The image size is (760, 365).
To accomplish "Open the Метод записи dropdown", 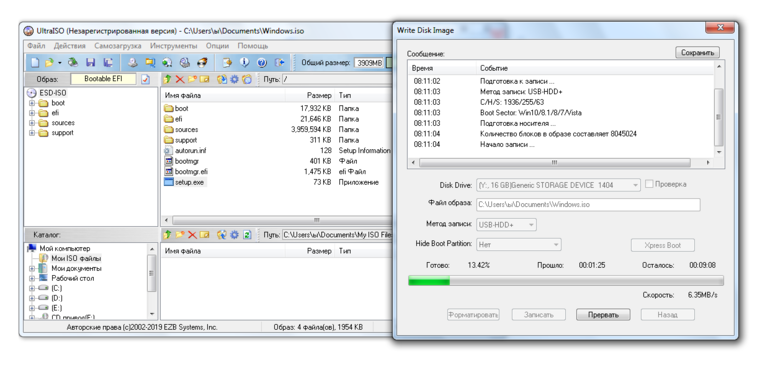I will [x=507, y=224].
